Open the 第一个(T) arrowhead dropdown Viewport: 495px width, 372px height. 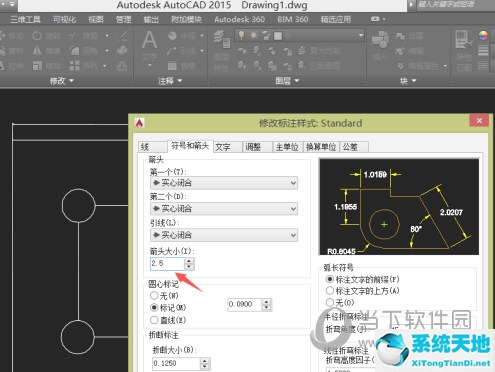coord(224,183)
